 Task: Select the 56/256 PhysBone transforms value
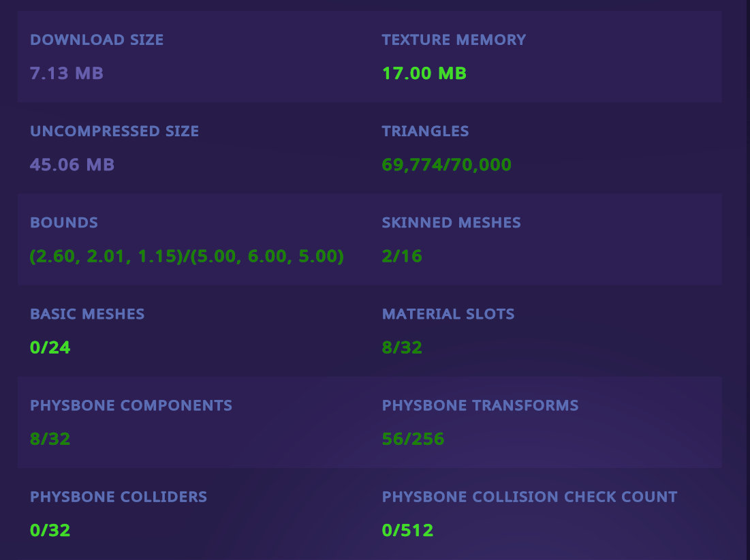[413, 439]
